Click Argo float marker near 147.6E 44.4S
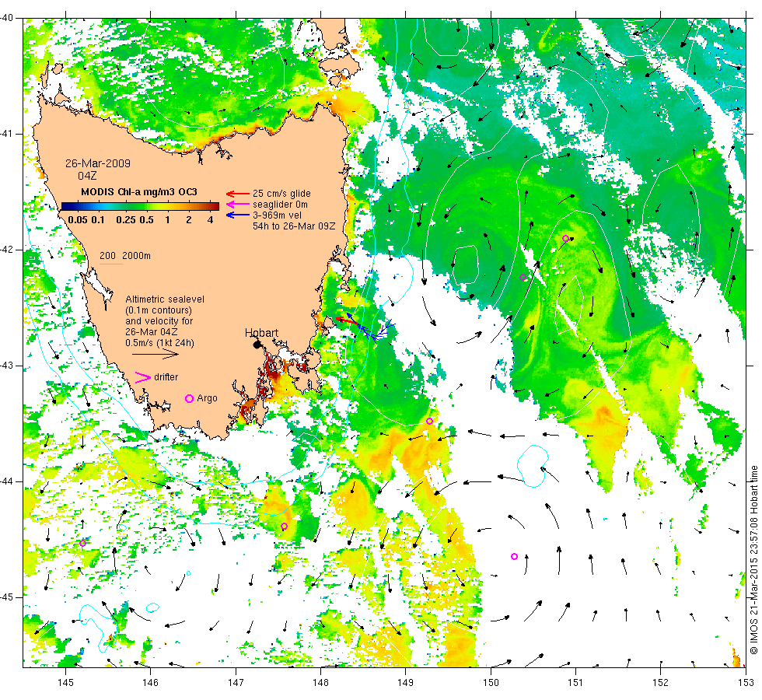 pyautogui.click(x=285, y=527)
